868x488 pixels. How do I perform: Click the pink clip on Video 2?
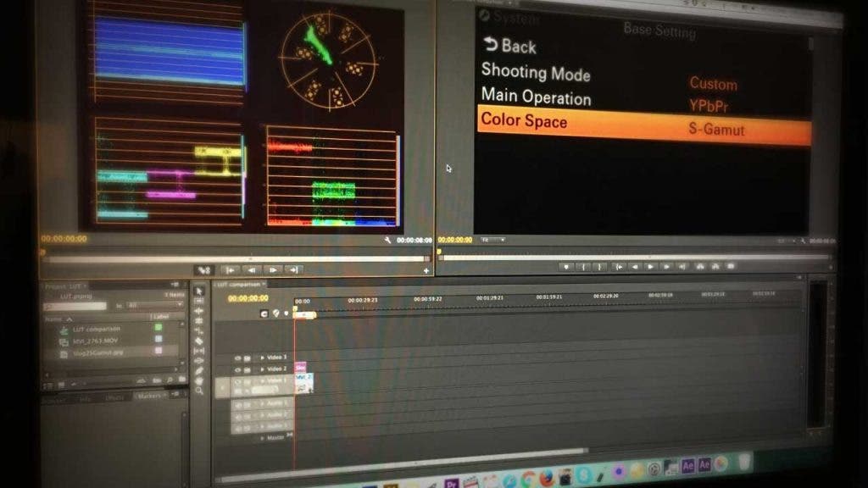tap(300, 369)
